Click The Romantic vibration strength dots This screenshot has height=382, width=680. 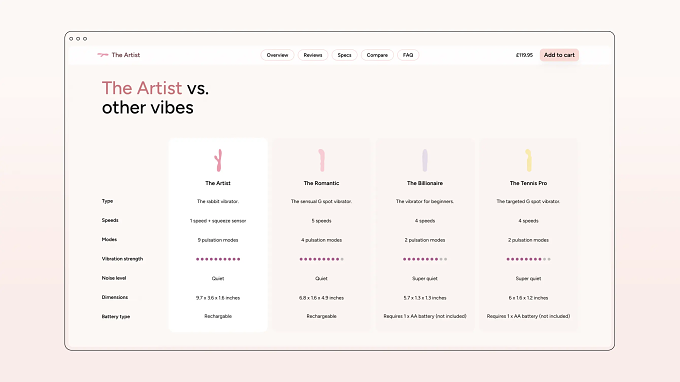[321, 259]
